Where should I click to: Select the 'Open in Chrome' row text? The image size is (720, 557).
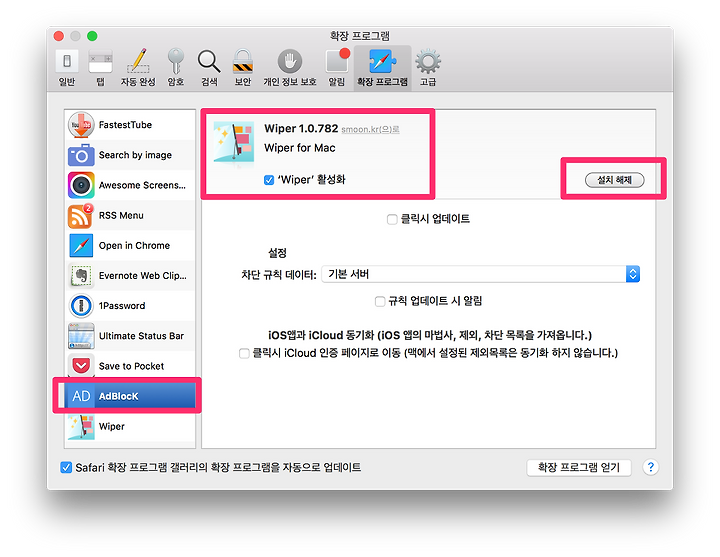pyautogui.click(x=134, y=246)
